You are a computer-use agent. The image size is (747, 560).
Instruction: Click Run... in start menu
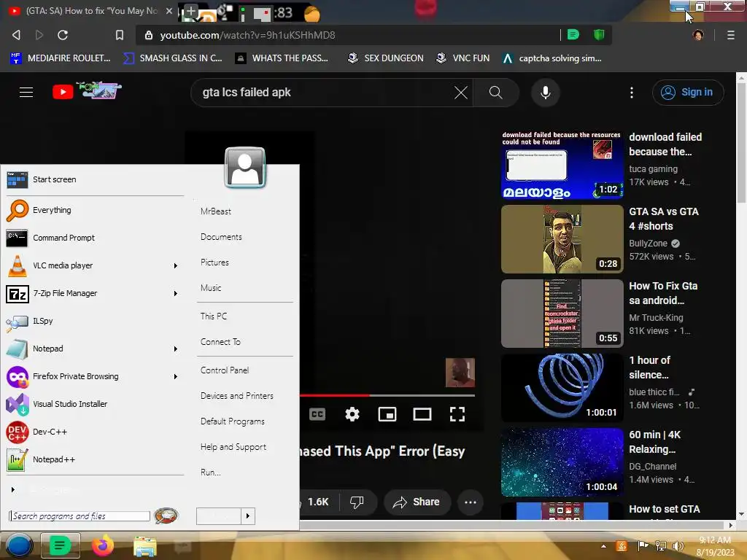[211, 472]
